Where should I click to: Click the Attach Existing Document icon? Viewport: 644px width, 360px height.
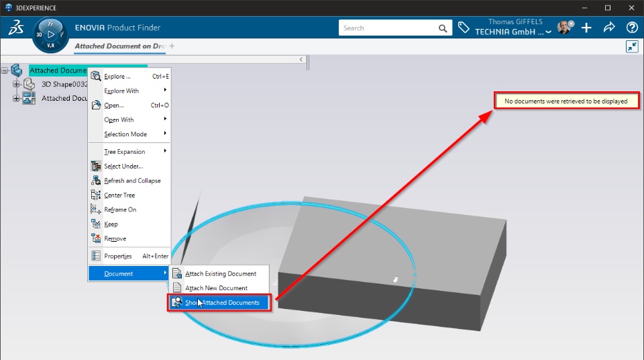pos(177,273)
